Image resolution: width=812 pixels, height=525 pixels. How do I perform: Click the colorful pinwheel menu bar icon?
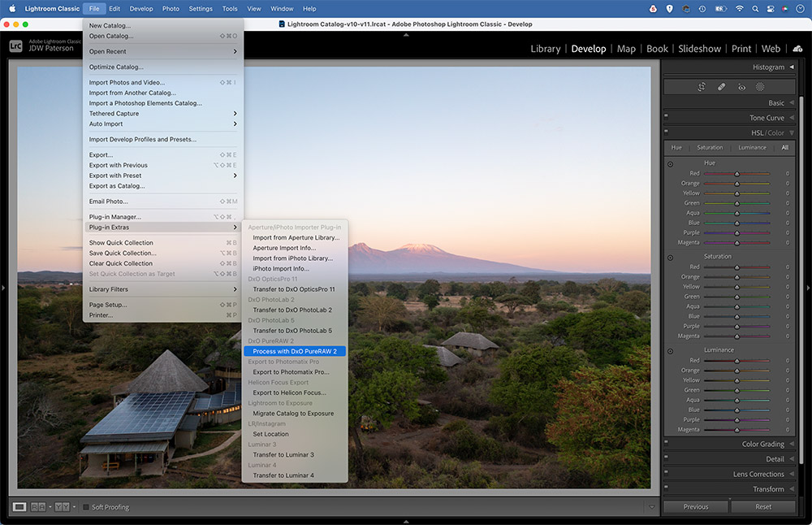click(785, 9)
